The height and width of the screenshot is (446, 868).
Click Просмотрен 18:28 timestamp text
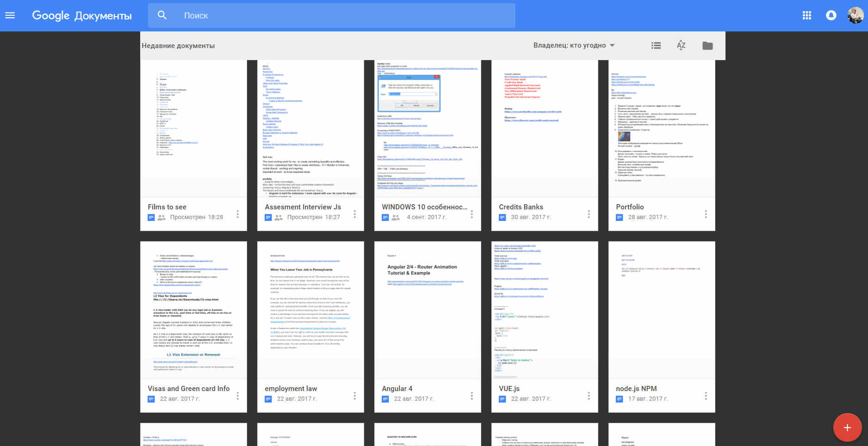(x=197, y=217)
